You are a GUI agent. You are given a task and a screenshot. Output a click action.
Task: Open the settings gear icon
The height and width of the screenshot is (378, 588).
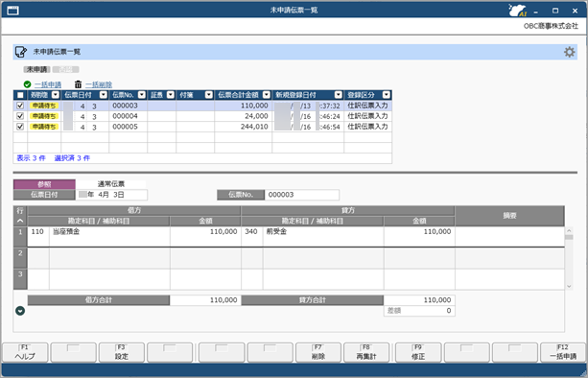569,52
